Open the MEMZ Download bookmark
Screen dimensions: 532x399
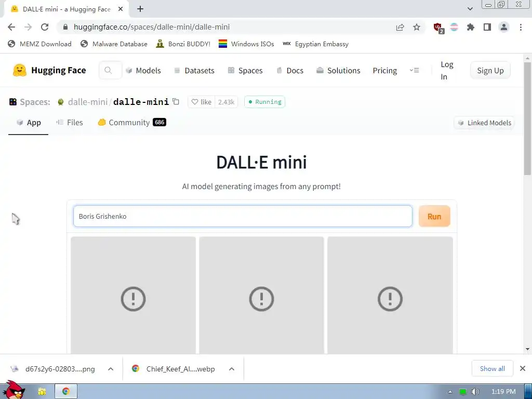point(39,44)
